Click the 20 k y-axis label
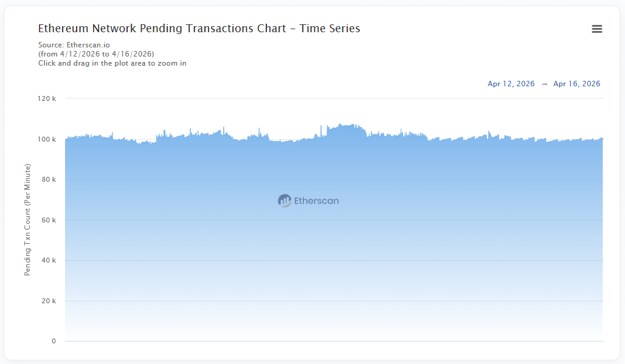 (48, 301)
